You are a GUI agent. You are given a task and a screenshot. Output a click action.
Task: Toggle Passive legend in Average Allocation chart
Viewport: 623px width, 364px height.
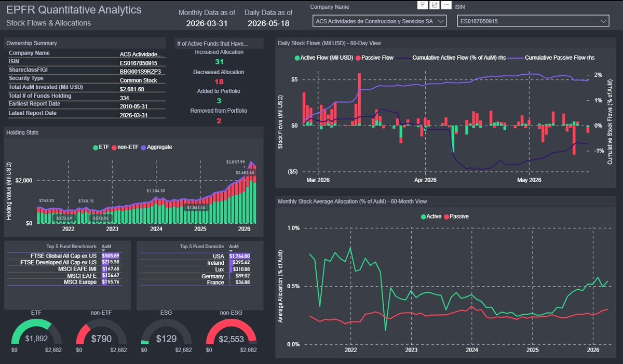point(455,216)
